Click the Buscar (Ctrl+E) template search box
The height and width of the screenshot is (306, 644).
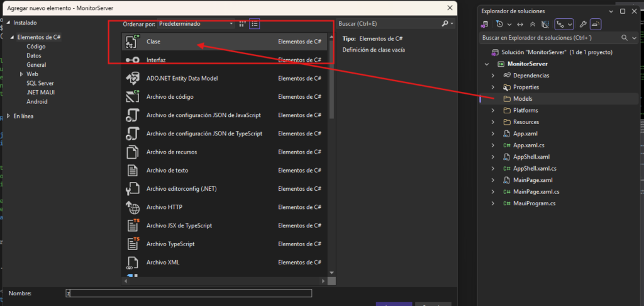[389, 23]
